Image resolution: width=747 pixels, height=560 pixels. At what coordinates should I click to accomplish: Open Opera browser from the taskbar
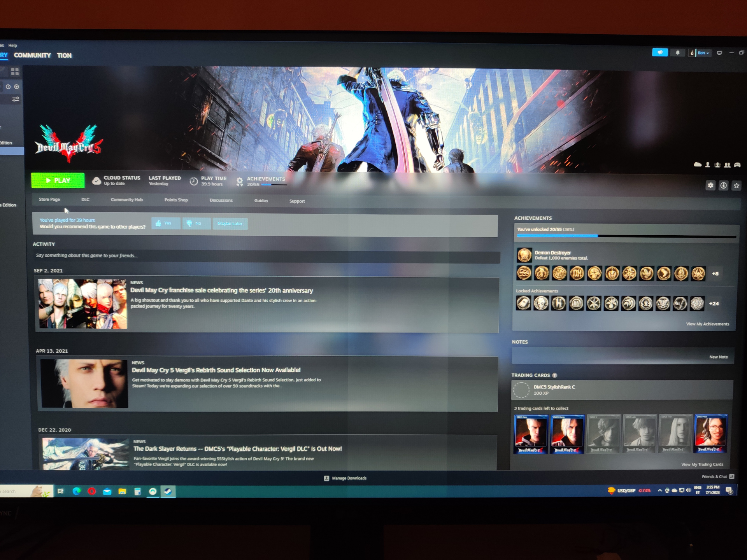pyautogui.click(x=92, y=491)
